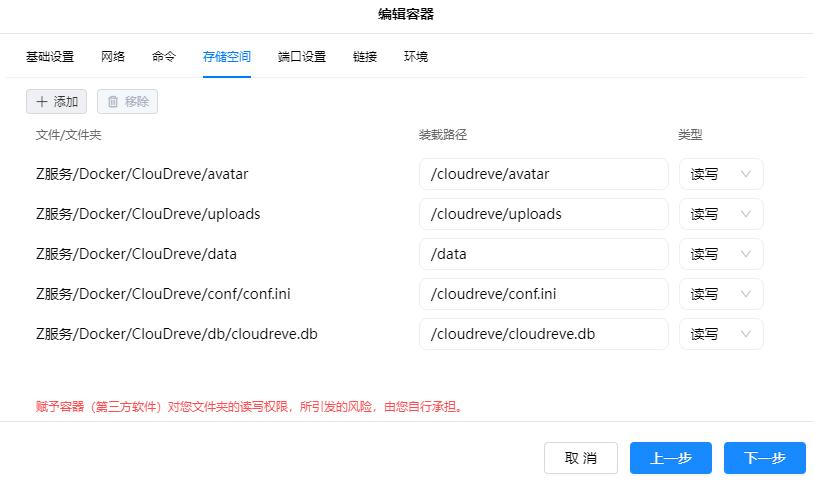Viewport: 813px width, 484px height.
Task: Open type dropdown for uploads row
Action: (x=721, y=214)
